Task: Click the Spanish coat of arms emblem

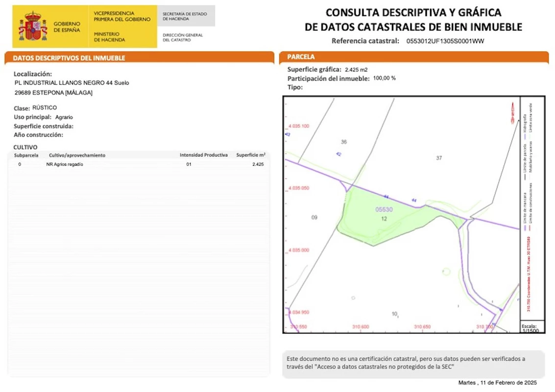Action: (32, 26)
